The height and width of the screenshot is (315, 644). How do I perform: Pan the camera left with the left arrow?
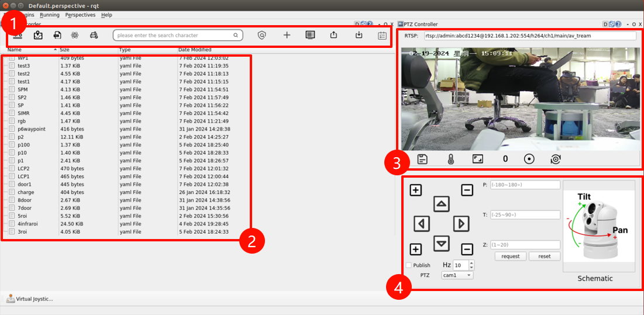point(422,223)
